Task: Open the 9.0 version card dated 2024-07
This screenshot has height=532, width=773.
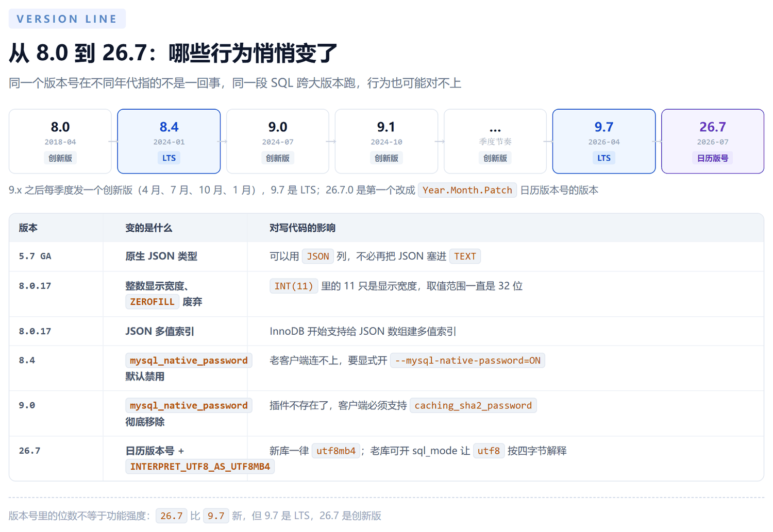Action: 278,141
